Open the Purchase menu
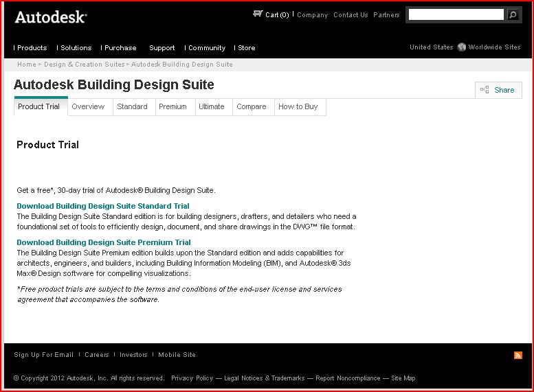 (x=120, y=48)
